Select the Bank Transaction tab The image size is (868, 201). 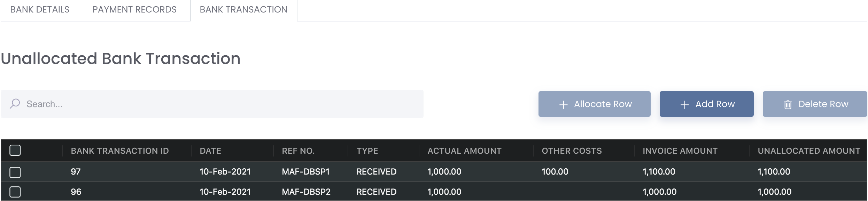[243, 9]
